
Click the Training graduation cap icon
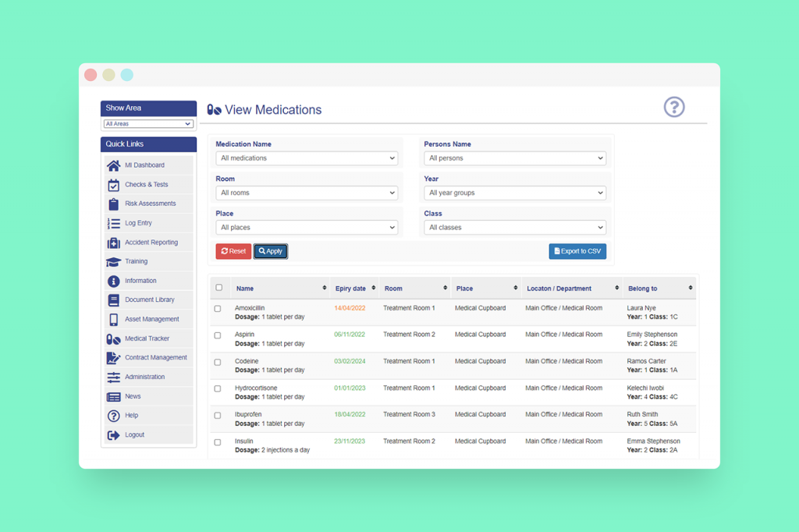[x=114, y=262]
